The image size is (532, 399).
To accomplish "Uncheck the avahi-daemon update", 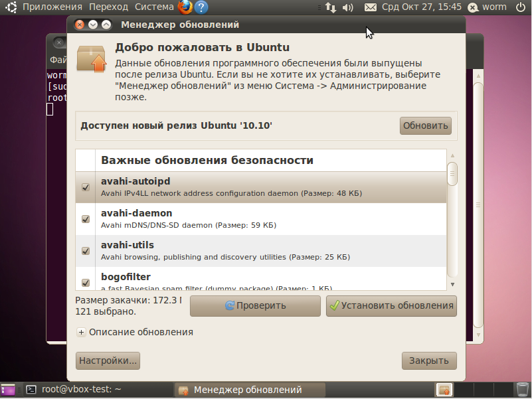I will coord(86,219).
